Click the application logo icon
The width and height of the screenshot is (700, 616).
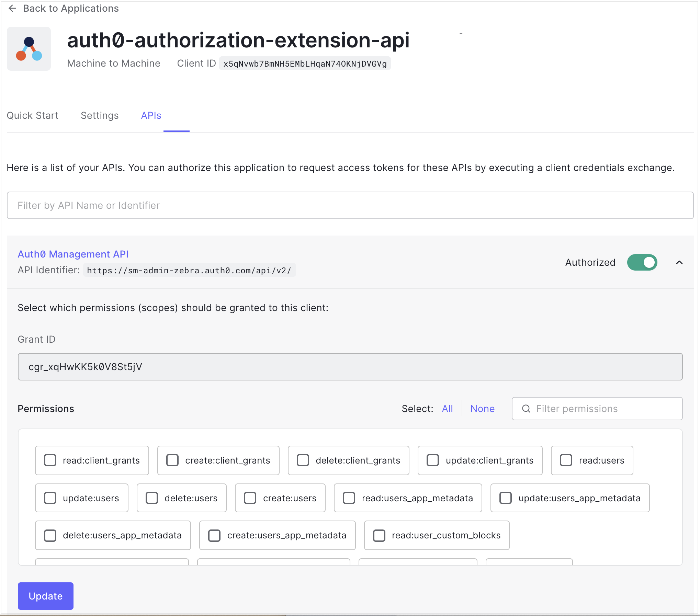point(29,49)
